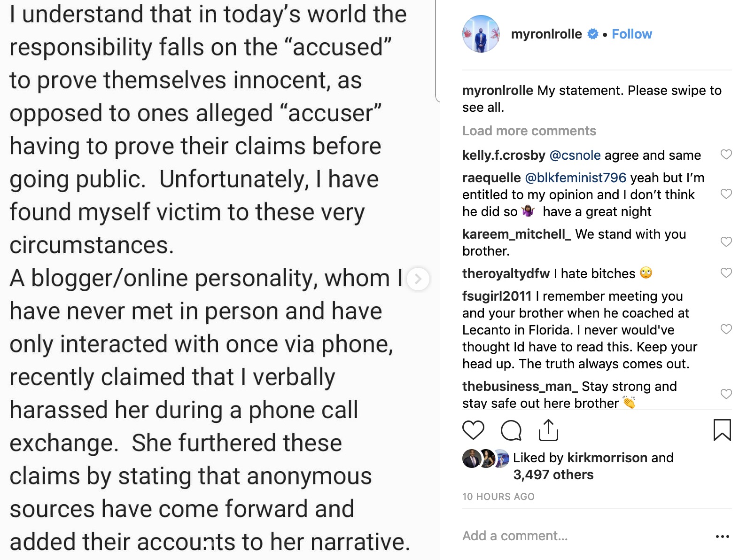Open comments with the speech bubble icon
747x560 pixels.
[511, 430]
